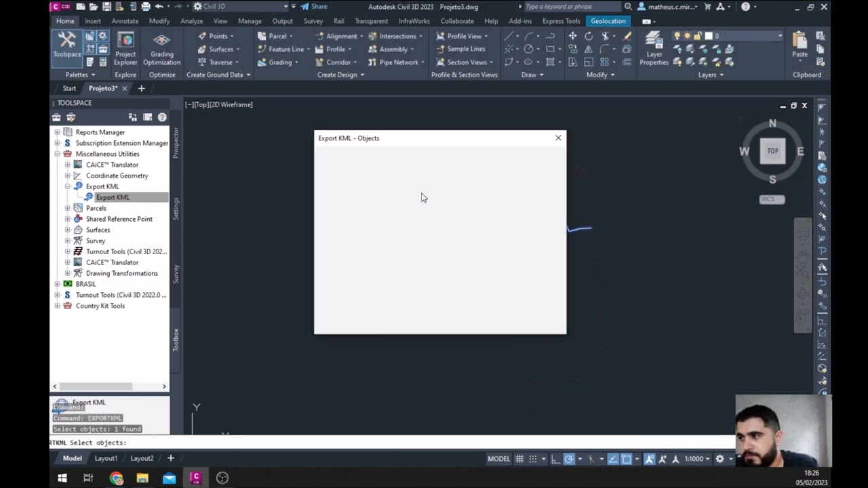Viewport: 868px width, 488px height.
Task: Expand the Parcels tree node
Action: [x=67, y=208]
